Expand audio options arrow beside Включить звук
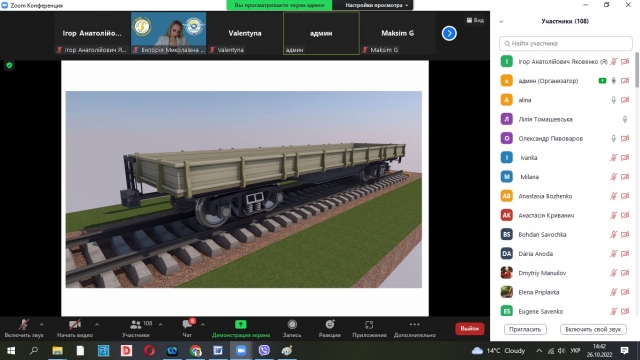The height and width of the screenshot is (360, 640). point(42,324)
